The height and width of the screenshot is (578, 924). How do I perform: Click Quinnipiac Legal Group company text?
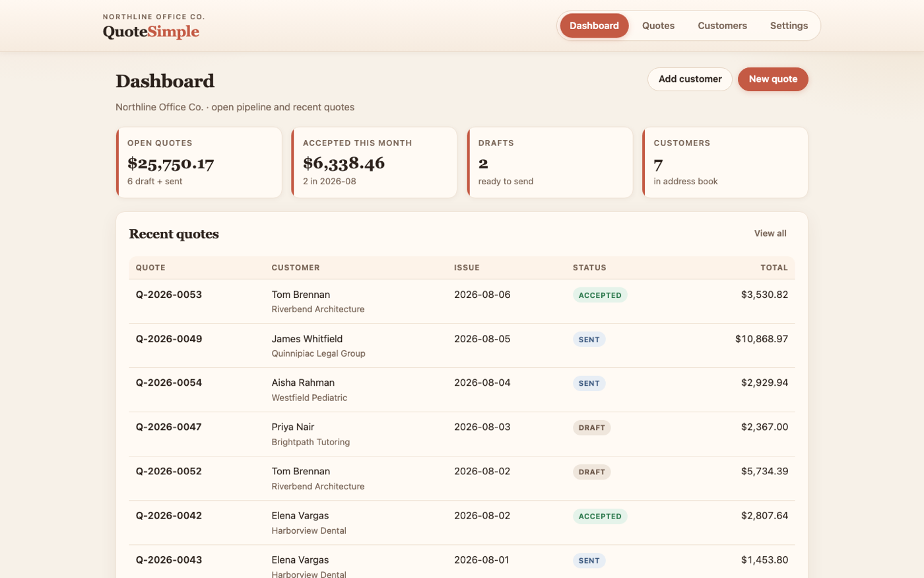(x=318, y=353)
